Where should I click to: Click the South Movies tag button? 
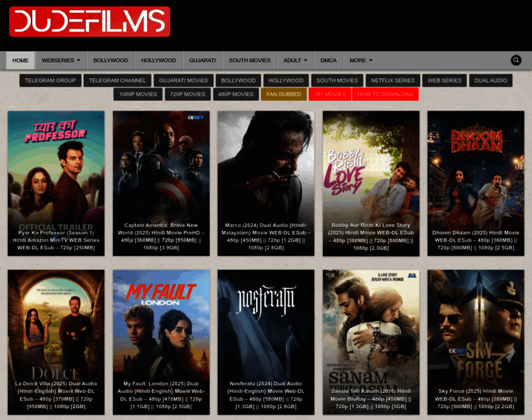[337, 80]
